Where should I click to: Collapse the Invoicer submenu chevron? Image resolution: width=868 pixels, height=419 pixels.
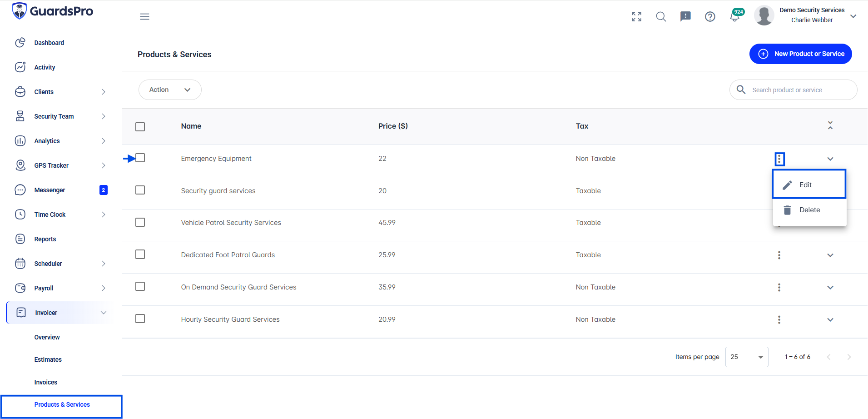coord(104,313)
